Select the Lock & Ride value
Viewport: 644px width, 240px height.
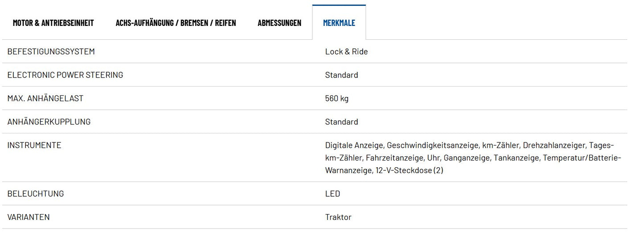pos(346,51)
